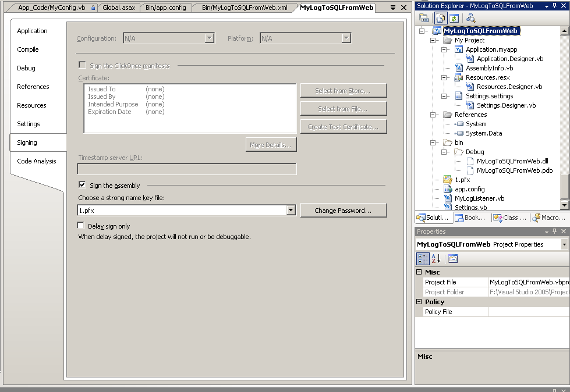
Task: Toggle Sign the ClickOnce manifests checkbox
Action: [x=82, y=65]
